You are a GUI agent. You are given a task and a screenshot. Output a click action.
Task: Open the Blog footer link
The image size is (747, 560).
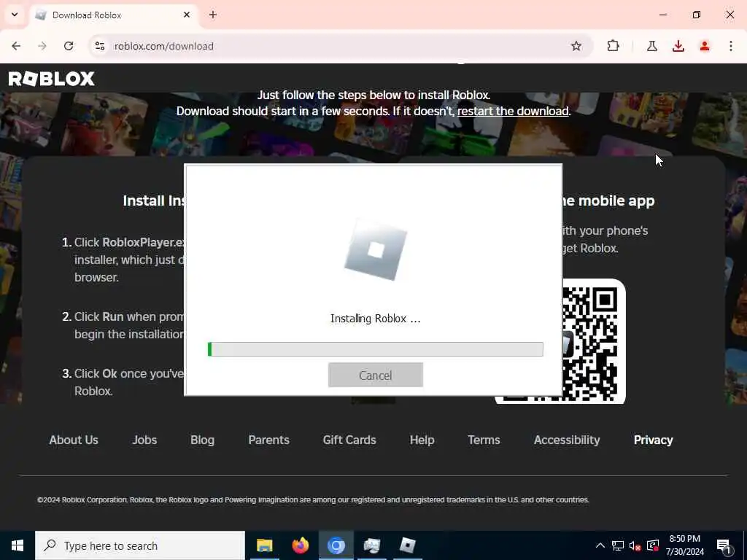(203, 440)
